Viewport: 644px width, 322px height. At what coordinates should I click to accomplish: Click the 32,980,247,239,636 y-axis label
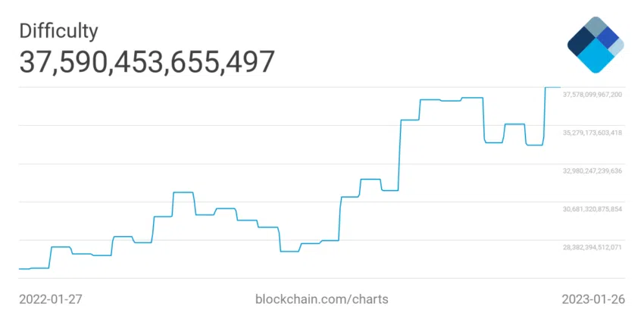(x=592, y=171)
